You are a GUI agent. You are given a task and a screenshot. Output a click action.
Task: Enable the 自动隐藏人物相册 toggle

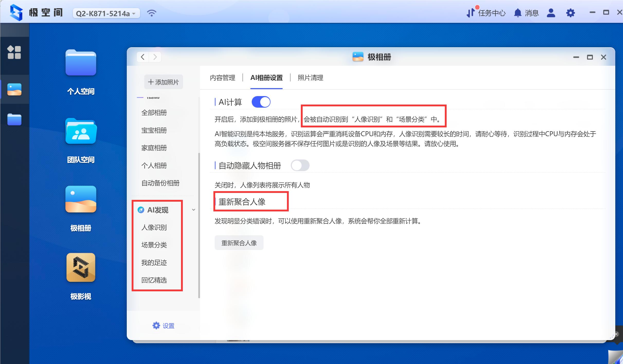coord(300,165)
